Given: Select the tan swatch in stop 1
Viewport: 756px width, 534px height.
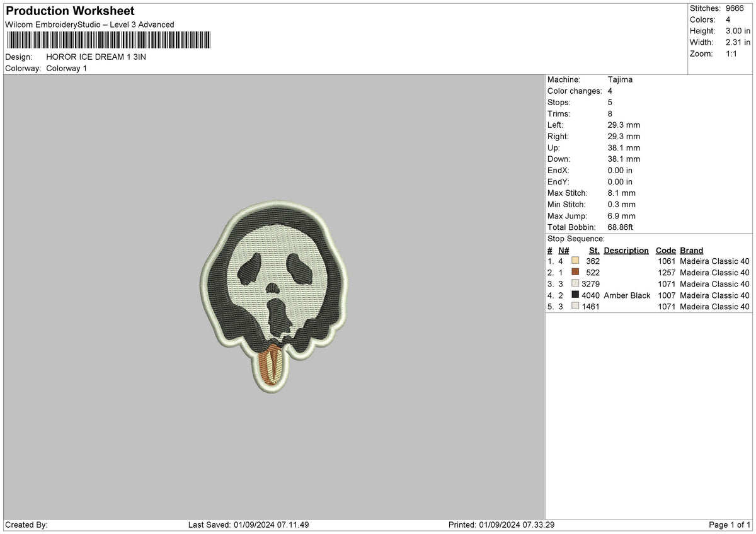Looking at the screenshot, I should click(x=575, y=261).
